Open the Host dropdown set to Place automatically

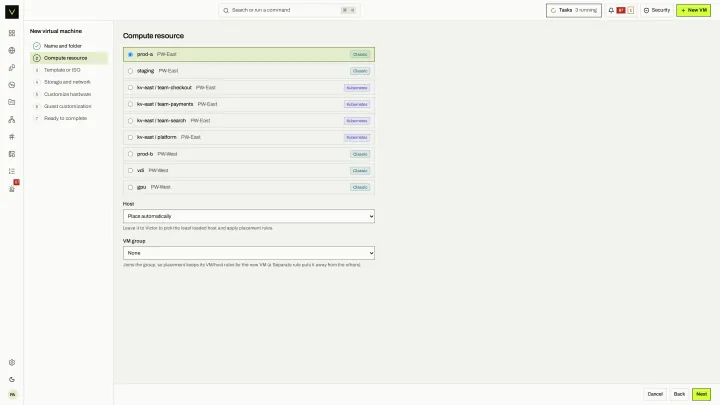248,216
